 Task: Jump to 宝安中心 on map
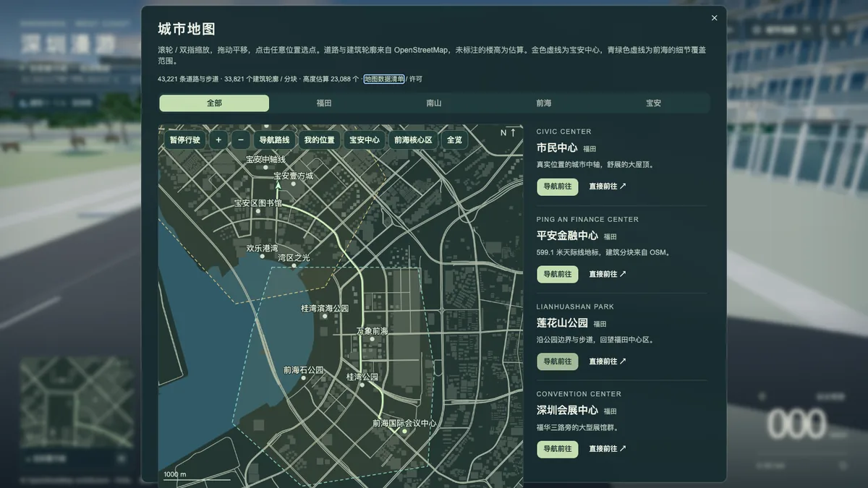365,140
